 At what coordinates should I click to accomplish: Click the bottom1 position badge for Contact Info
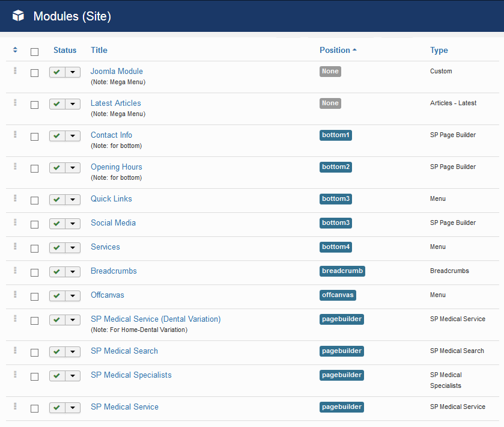(x=336, y=135)
